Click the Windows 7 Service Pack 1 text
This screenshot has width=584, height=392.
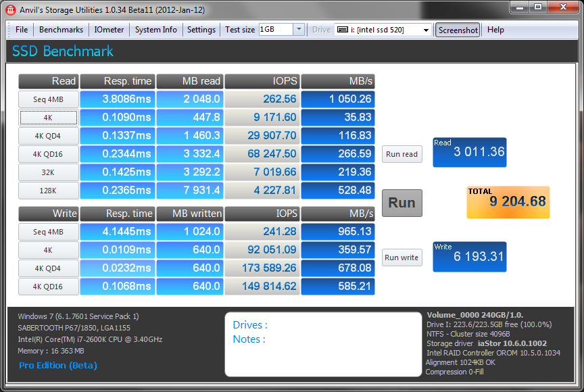[78, 316]
